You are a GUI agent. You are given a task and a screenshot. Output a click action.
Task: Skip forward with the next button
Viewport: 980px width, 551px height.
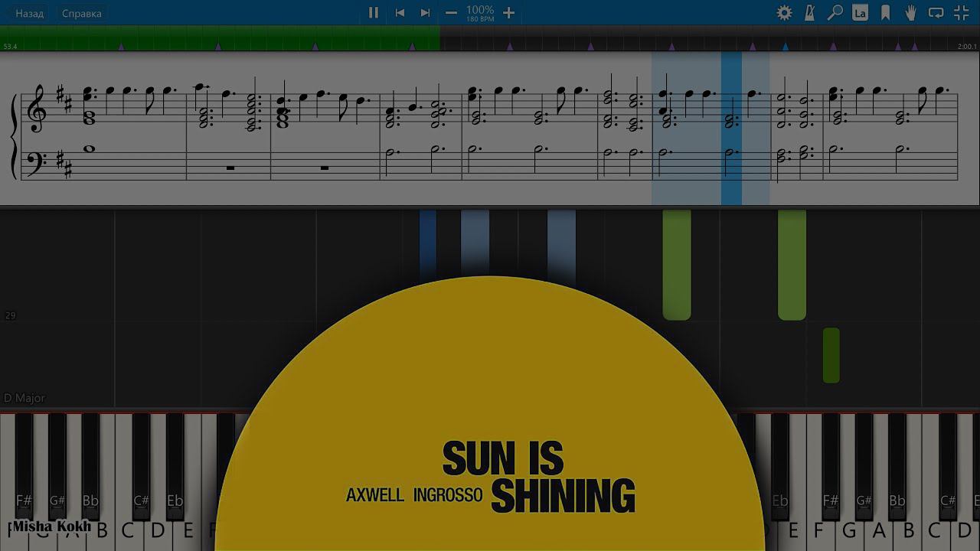[x=425, y=12]
